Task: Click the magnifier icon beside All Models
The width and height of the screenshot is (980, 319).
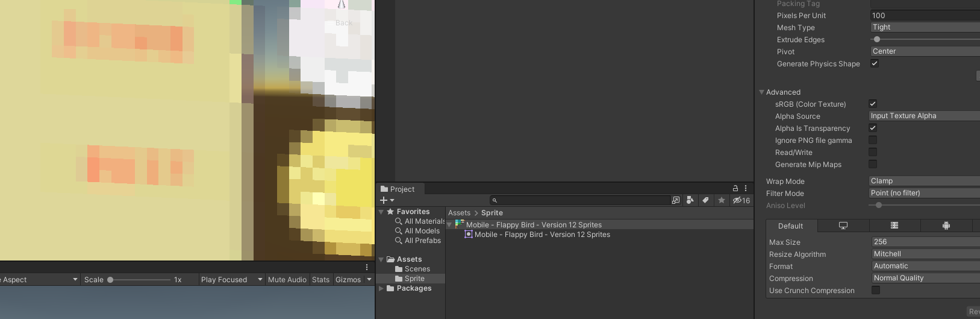Action: point(399,231)
